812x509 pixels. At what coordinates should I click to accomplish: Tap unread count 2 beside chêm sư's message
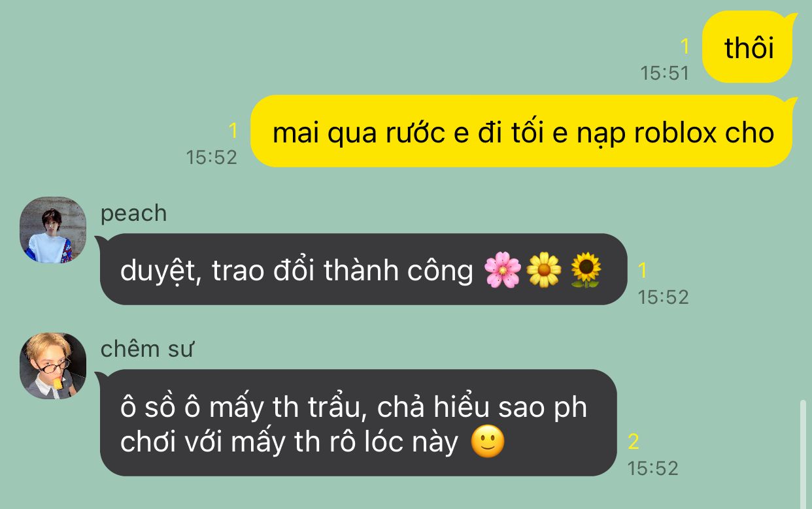pyautogui.click(x=634, y=442)
